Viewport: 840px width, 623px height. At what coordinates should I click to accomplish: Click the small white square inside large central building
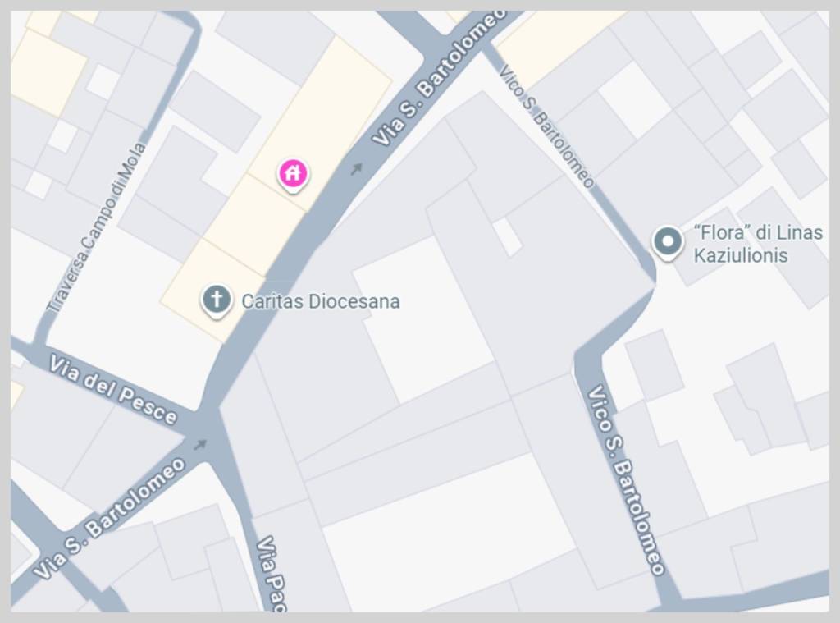[x=507, y=236]
